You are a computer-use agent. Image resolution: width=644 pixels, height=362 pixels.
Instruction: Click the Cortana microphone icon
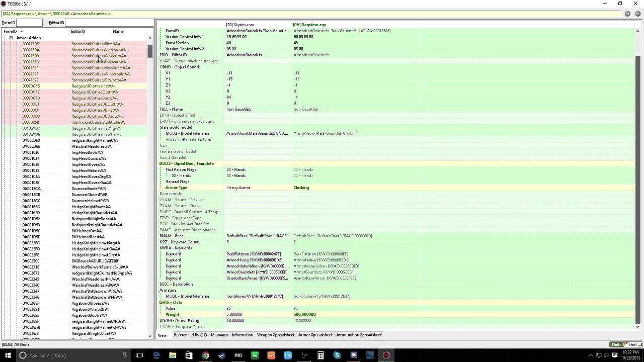click(124, 355)
